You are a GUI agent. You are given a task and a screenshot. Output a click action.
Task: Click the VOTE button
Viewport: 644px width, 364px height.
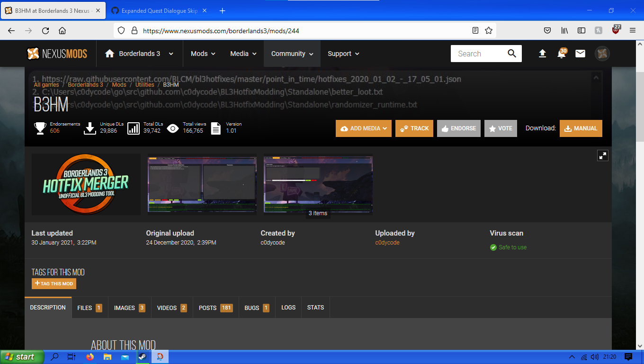[x=501, y=128]
